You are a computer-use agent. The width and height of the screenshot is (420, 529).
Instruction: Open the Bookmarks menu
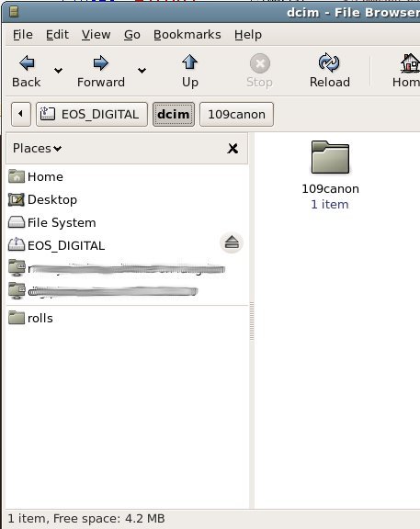coord(187,34)
